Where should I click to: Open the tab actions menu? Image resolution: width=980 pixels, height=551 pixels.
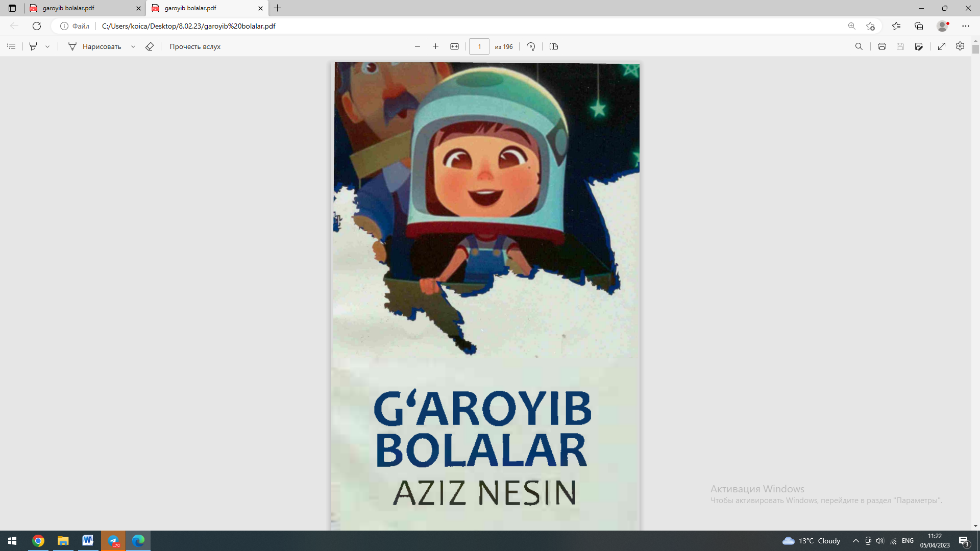tap(12, 8)
